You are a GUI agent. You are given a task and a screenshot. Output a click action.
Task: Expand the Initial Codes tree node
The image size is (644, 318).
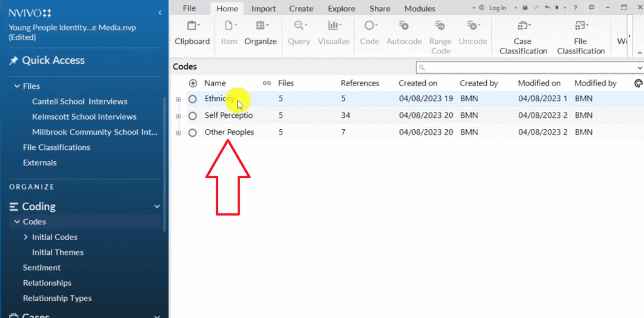(x=26, y=237)
